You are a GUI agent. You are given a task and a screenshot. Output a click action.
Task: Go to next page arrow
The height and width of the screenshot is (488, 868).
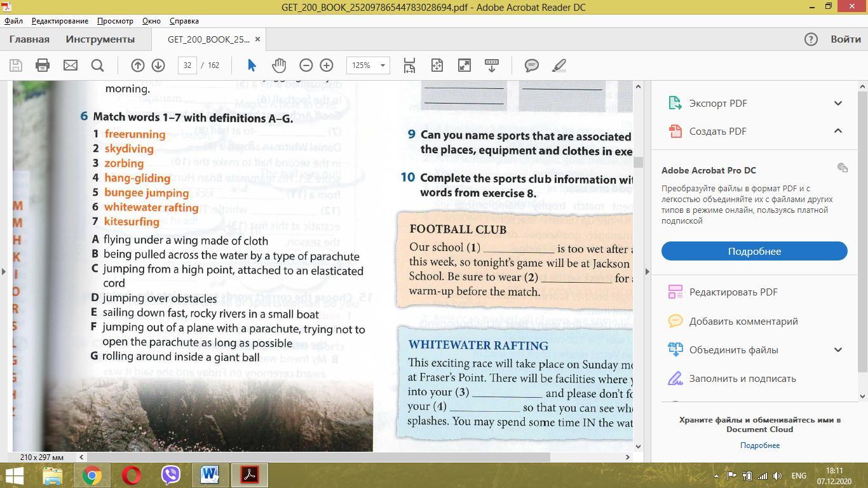pos(158,65)
